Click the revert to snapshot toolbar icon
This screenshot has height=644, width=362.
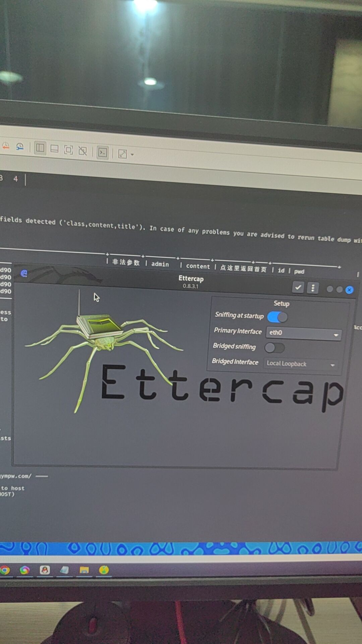pos(6,146)
